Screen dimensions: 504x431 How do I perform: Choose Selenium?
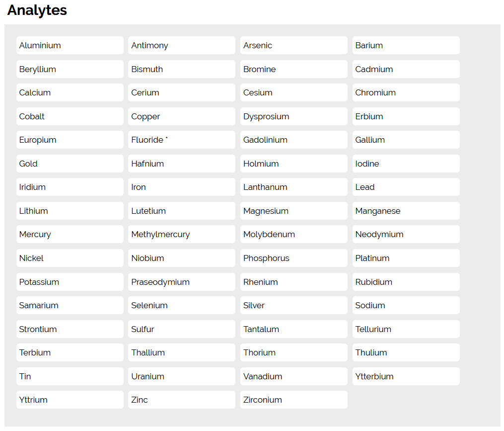182,306
